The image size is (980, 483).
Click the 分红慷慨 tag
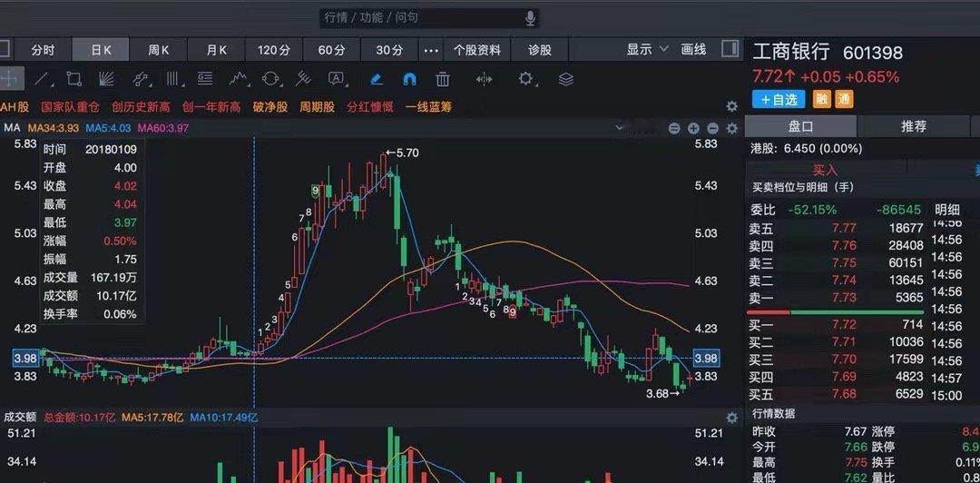(x=370, y=107)
